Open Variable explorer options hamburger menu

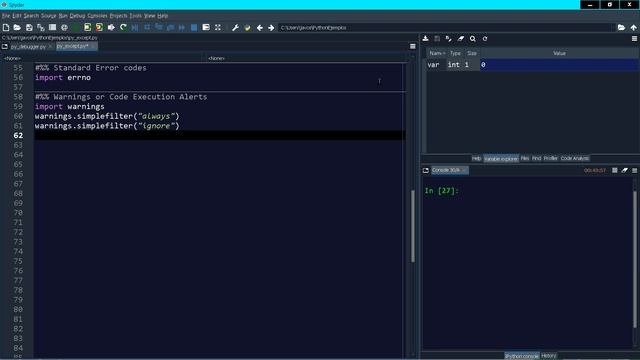pos(634,38)
